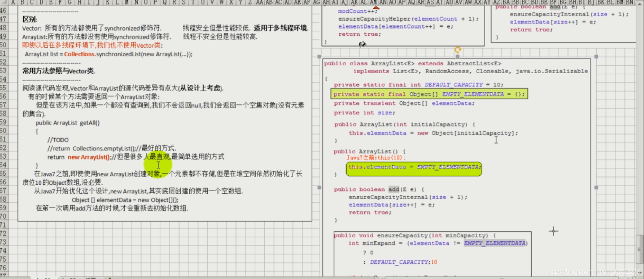This screenshot has width=644, height=279.
Task: Select column header Z
Action: pyautogui.click(x=250, y=2)
